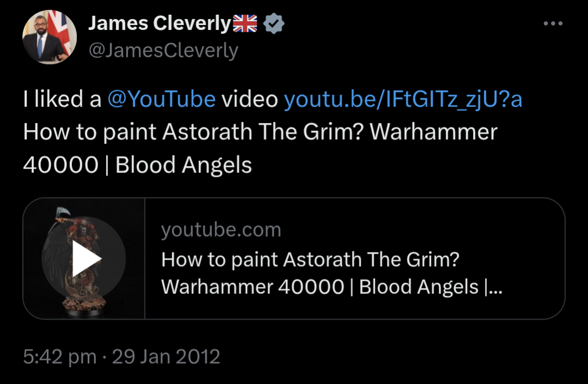588x384 pixels.
Task: Click the verified badge beside James Cleverly
Action: tap(274, 23)
